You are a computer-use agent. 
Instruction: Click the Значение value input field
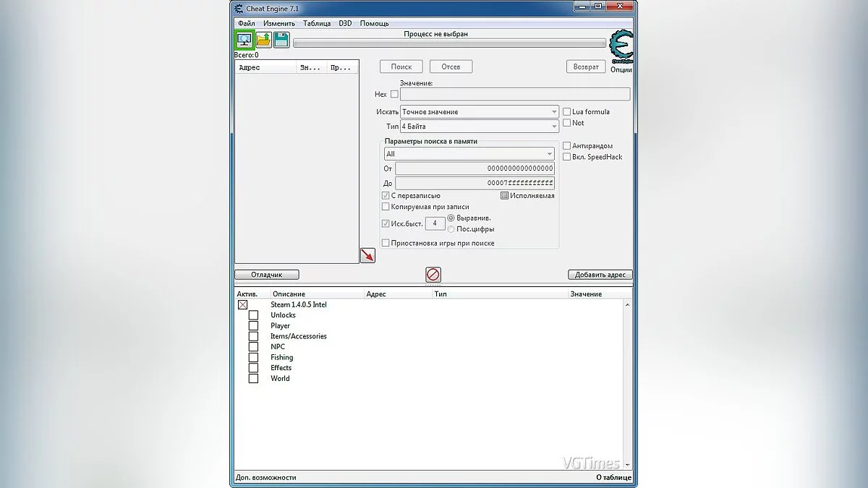point(514,94)
